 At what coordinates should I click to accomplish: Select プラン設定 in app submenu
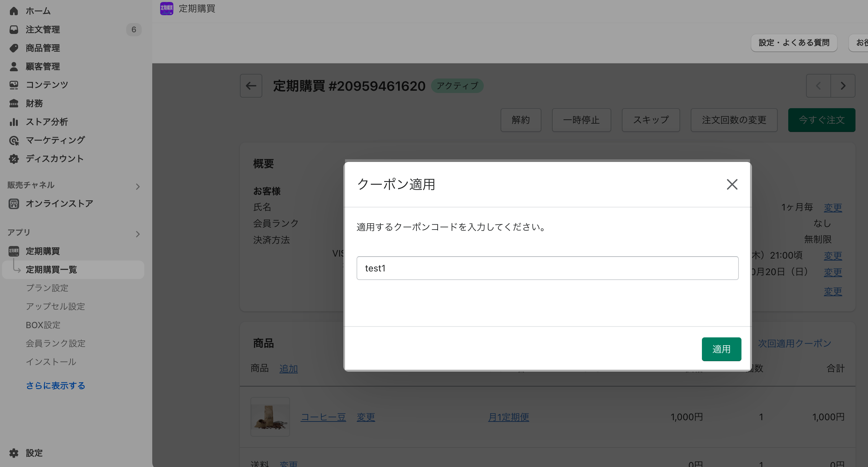coord(47,288)
